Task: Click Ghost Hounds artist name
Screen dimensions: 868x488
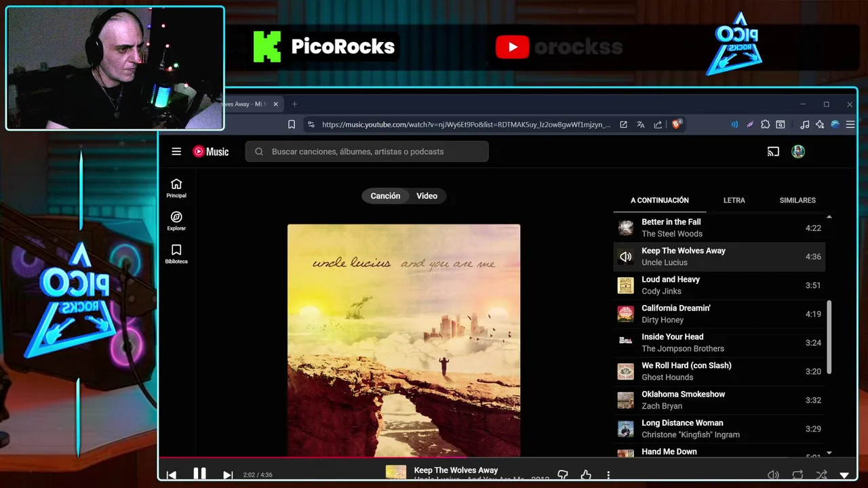Action: click(x=667, y=378)
